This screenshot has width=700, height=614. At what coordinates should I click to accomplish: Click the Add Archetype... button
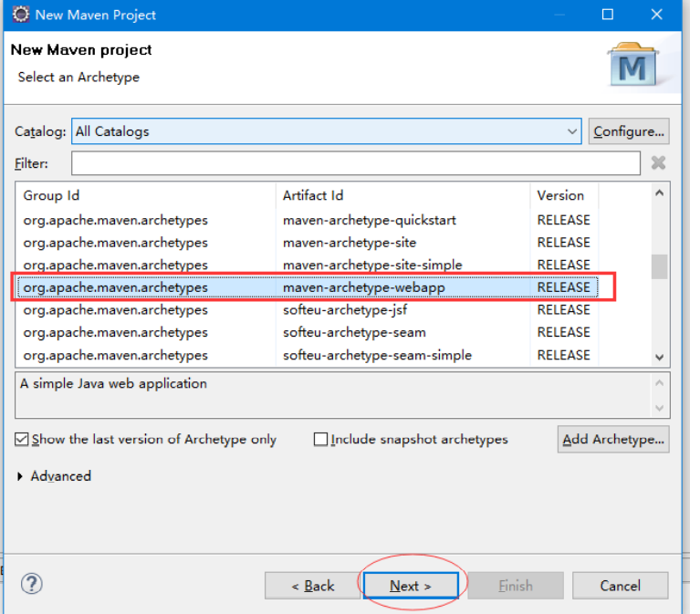point(613,440)
